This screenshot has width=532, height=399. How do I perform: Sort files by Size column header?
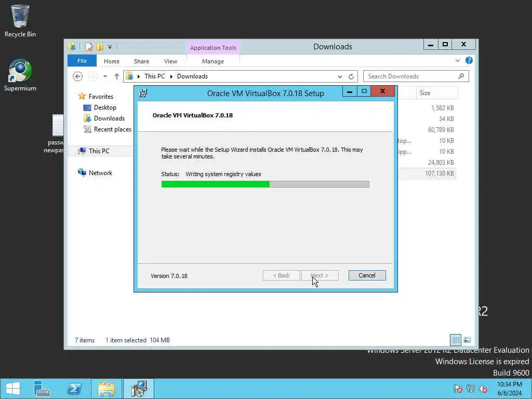coord(437,93)
